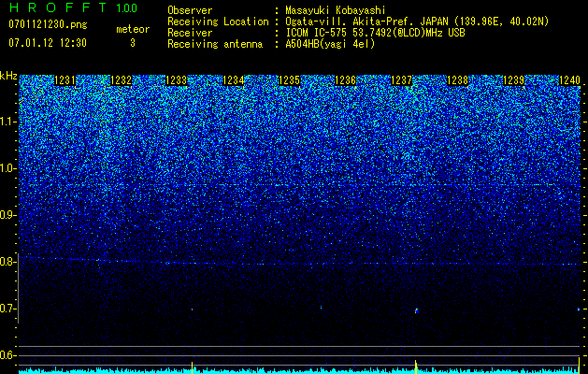Click the tall yellow spike below the 1237 marker
The height and width of the screenshot is (374, 588).
pyautogui.click(x=415, y=367)
